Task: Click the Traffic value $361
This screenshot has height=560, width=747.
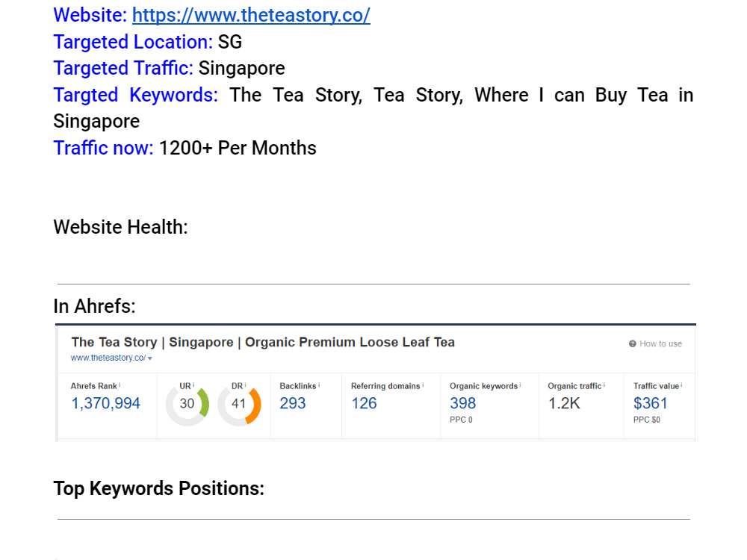Action: click(651, 404)
